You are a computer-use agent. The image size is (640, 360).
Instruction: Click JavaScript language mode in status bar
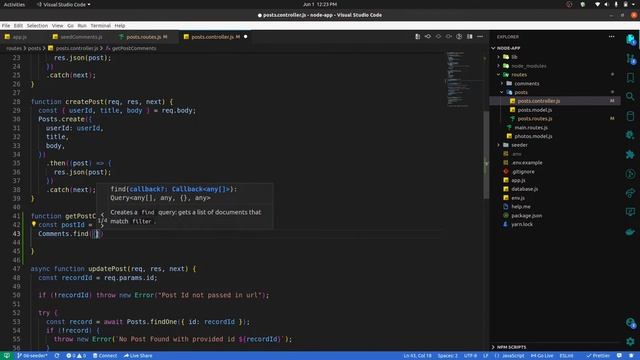click(513, 356)
